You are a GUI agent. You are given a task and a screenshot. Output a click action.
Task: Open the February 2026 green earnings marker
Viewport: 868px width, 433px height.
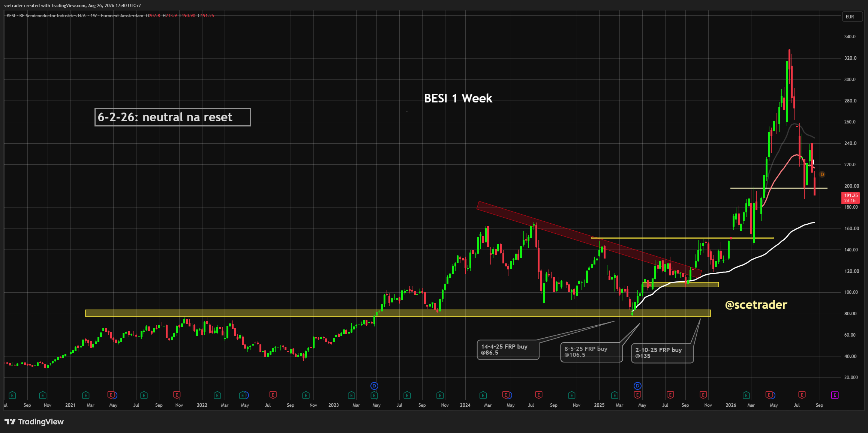click(746, 395)
